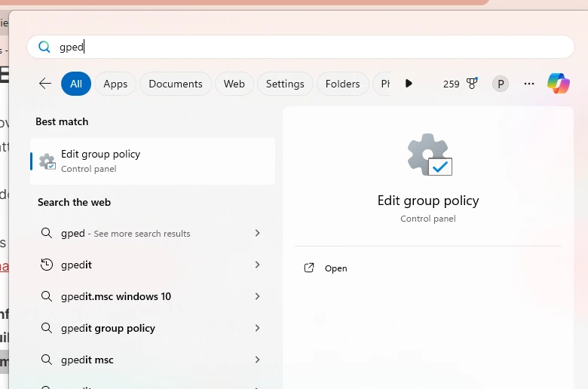Select the Apps filter tab
The width and height of the screenshot is (588, 389).
[115, 84]
